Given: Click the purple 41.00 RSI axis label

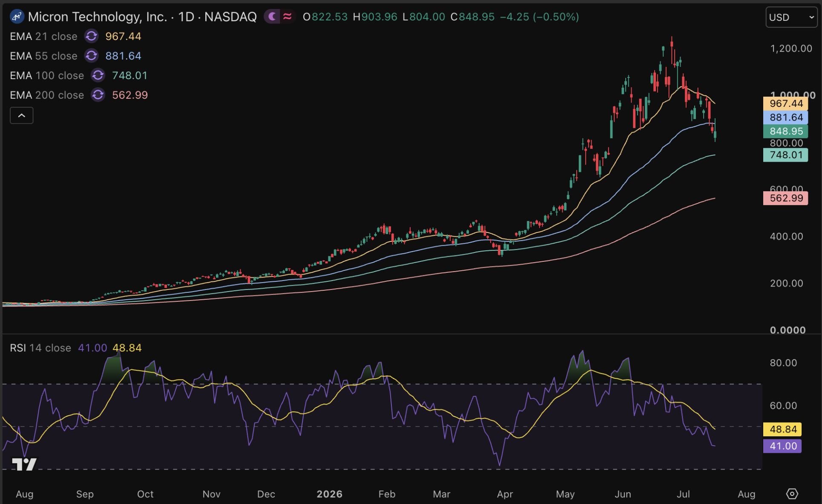Looking at the screenshot, I should coord(782,446).
